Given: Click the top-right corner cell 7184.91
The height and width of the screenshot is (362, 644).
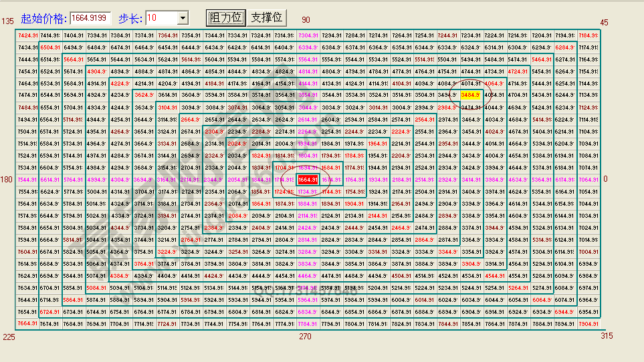Looking at the screenshot, I should [x=588, y=35].
